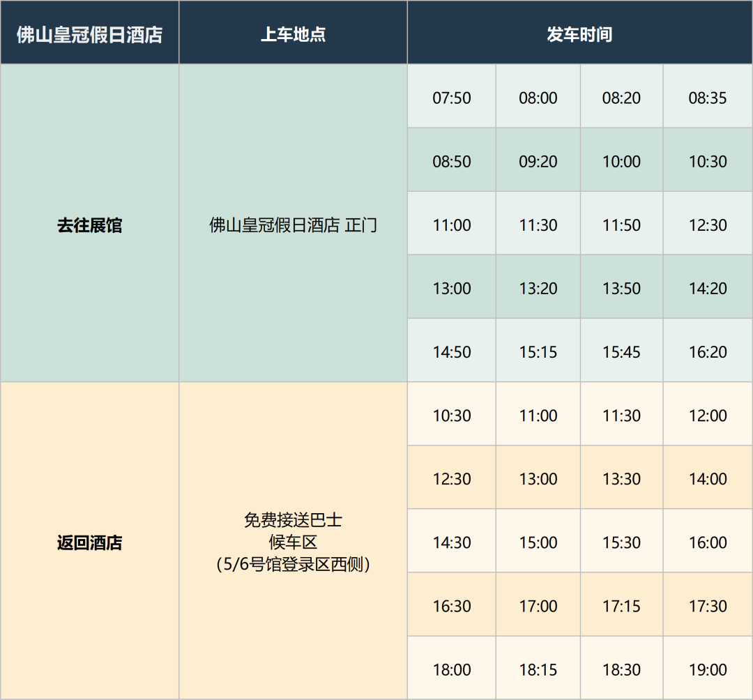
Task: Click 13:00 in the 返回酒店 section
Action: (538, 477)
